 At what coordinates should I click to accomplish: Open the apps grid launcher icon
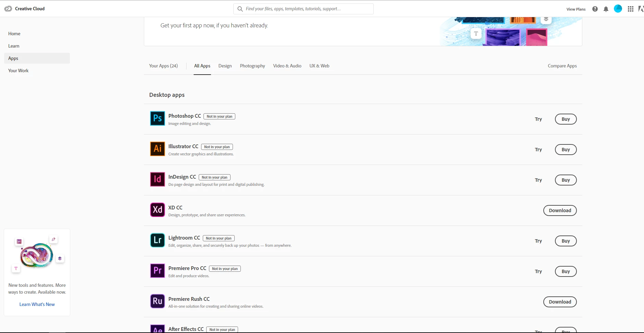coord(631,9)
